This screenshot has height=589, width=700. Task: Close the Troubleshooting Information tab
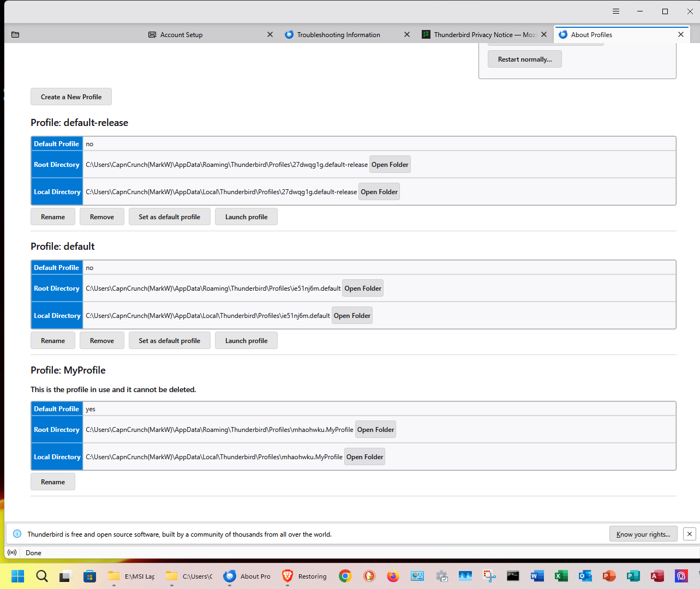(x=407, y=34)
